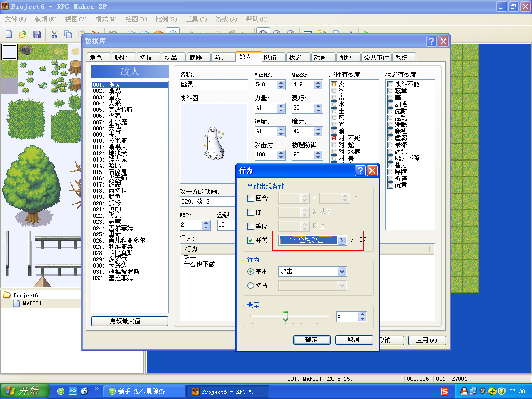Increase 攻击力 with the up arrow
Screen dimensions: 532x399
281,152
